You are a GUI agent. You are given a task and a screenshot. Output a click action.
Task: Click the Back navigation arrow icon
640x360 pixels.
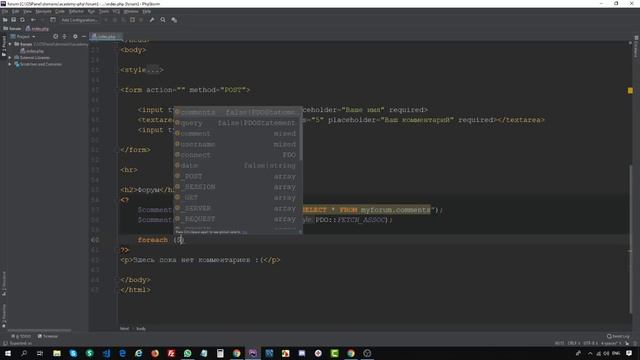(x=33, y=20)
